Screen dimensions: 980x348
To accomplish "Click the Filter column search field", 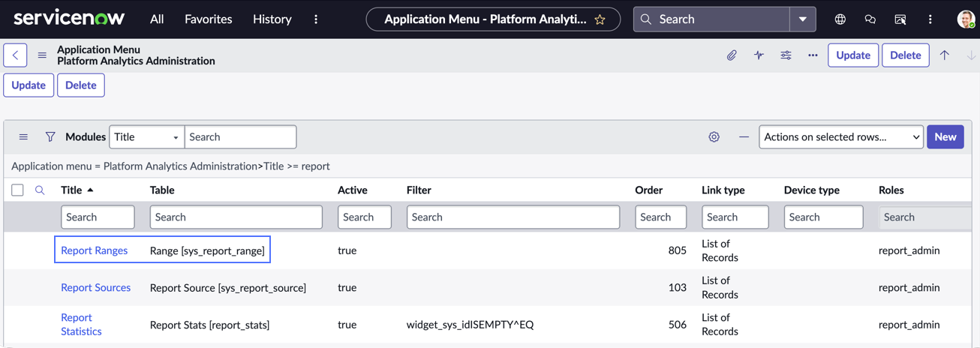I will click(x=513, y=217).
